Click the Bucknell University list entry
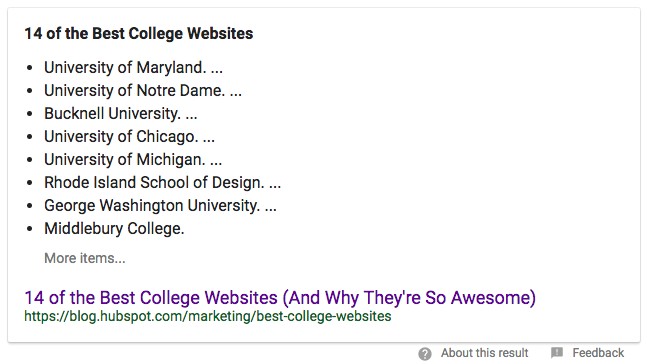The height and width of the screenshot is (364, 647). (x=120, y=114)
